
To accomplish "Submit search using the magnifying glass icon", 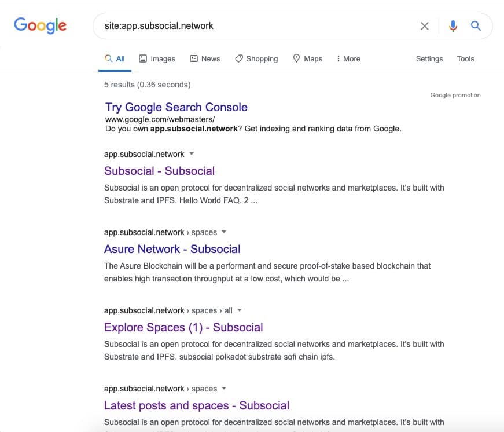I will tap(476, 25).
